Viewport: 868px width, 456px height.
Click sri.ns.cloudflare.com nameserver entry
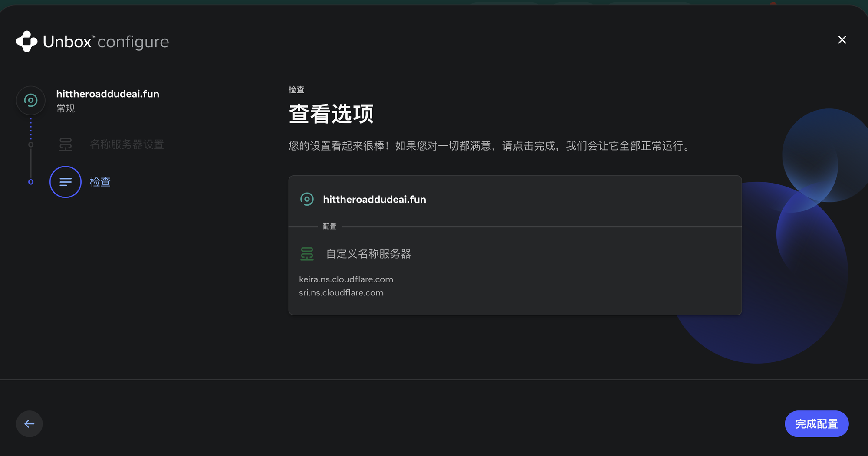pyautogui.click(x=341, y=293)
